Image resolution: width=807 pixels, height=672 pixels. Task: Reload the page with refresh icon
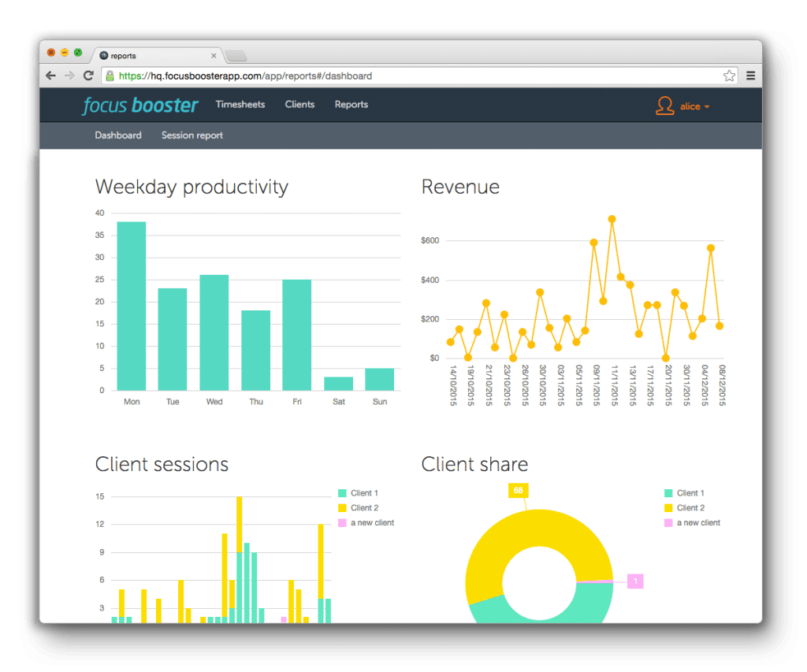click(x=88, y=76)
